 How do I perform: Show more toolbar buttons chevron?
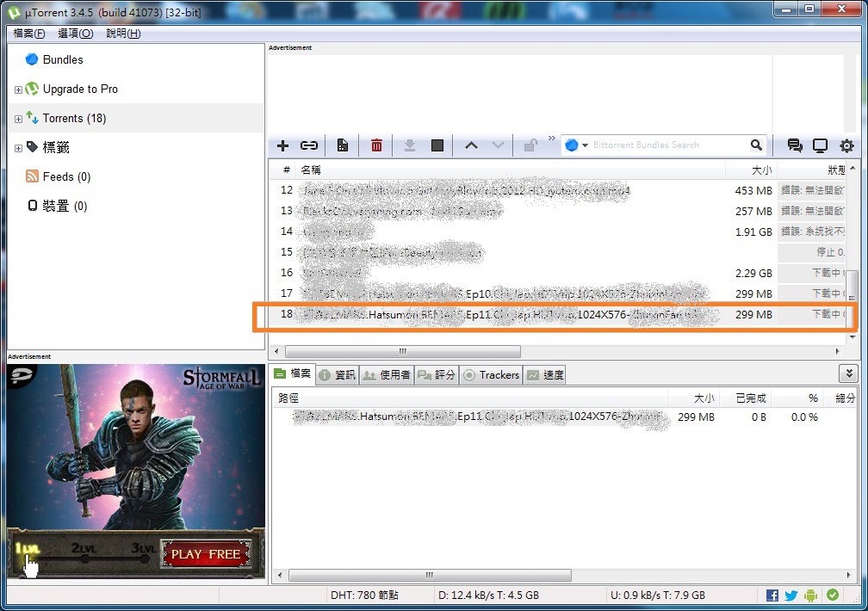click(x=551, y=139)
